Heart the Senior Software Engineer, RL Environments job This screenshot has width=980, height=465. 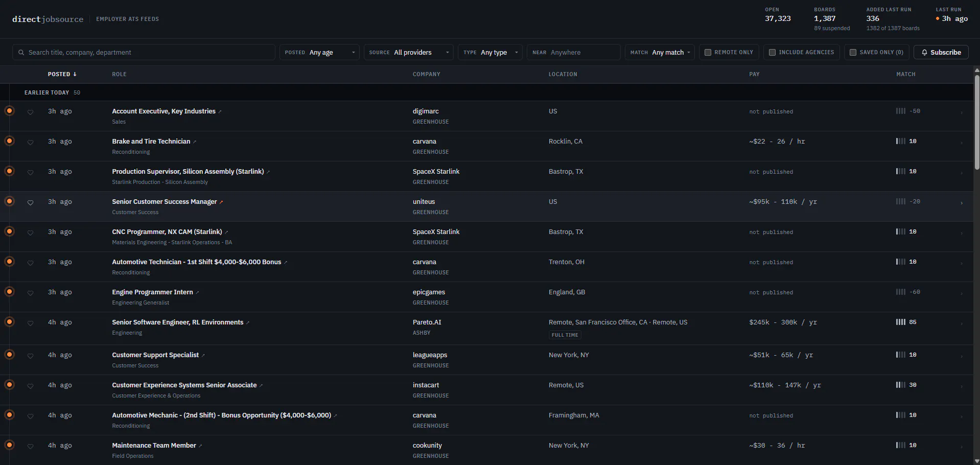coord(30,323)
